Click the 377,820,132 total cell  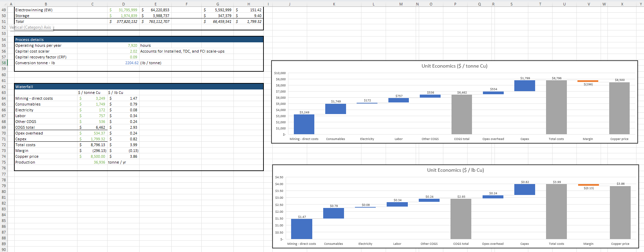(123, 22)
